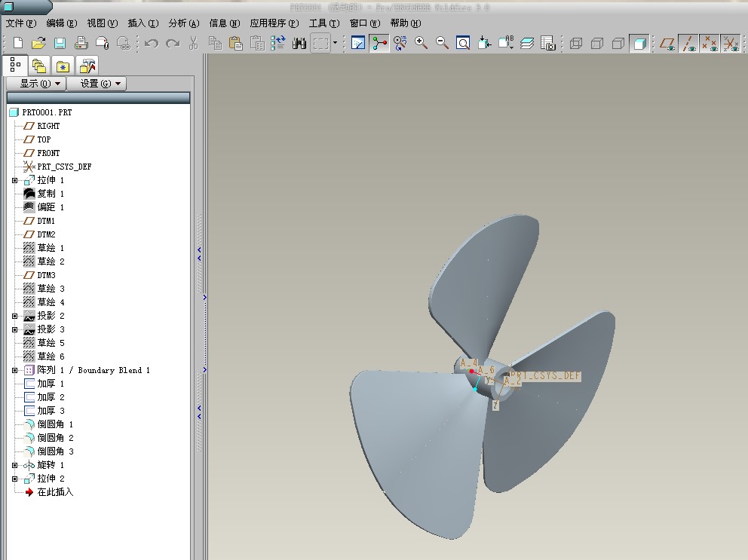748x560 pixels.
Task: Create a new file with the New icon
Action: 18,43
